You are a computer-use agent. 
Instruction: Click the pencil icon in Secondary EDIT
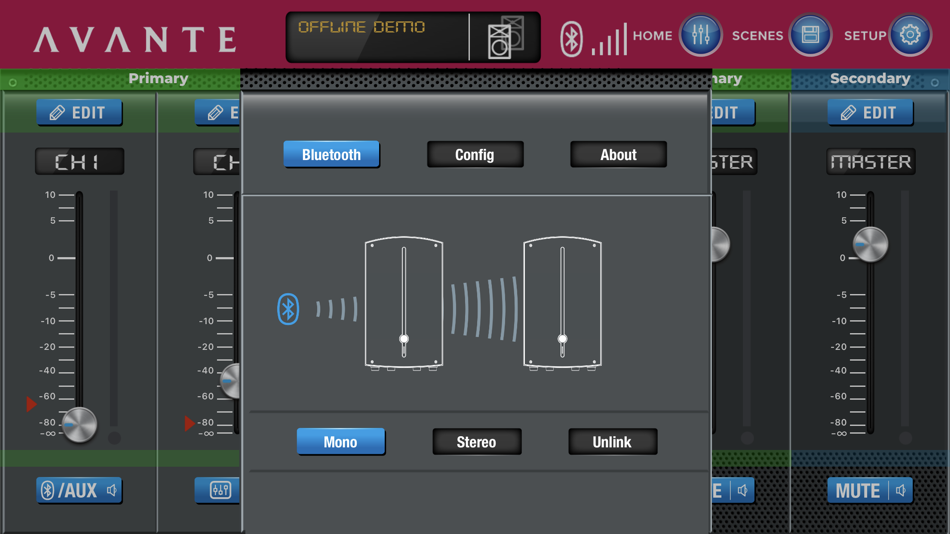click(848, 113)
